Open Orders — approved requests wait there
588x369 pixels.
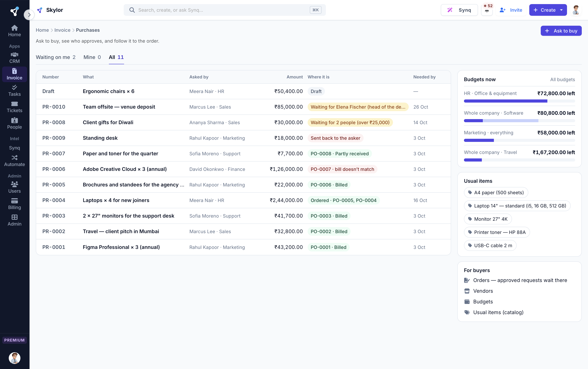click(x=520, y=280)
